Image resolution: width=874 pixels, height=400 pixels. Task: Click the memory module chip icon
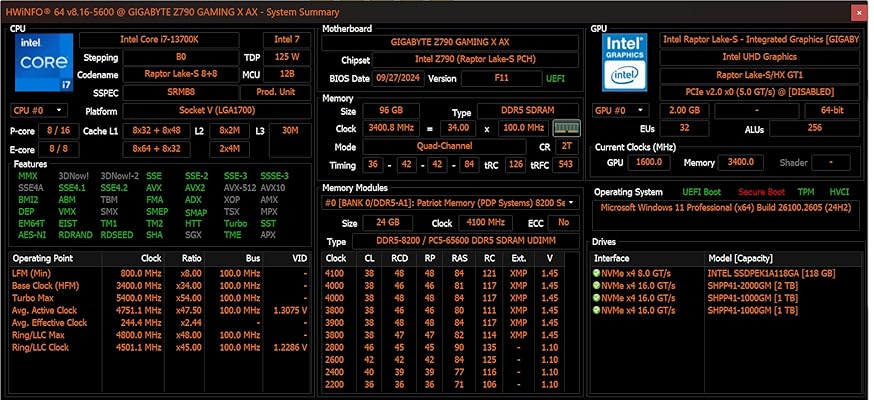pos(567,128)
